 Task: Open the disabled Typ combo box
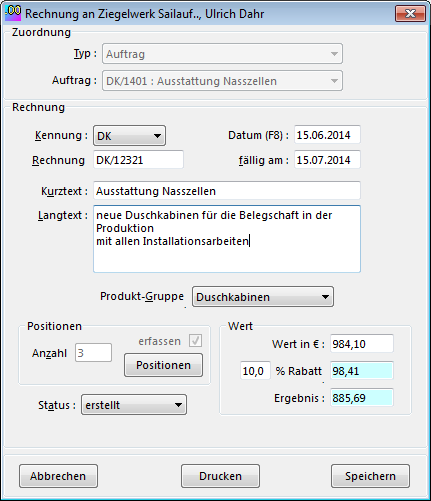(222, 54)
